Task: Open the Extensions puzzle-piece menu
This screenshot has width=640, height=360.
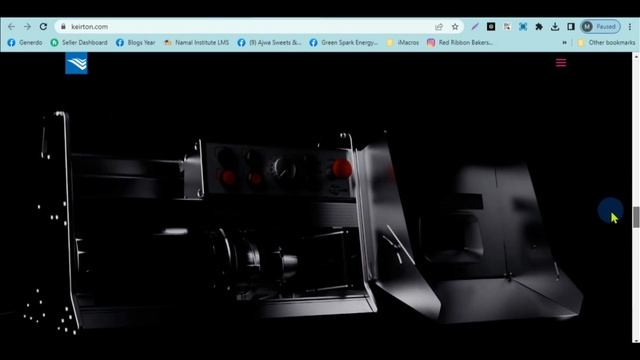Action: click(x=539, y=27)
